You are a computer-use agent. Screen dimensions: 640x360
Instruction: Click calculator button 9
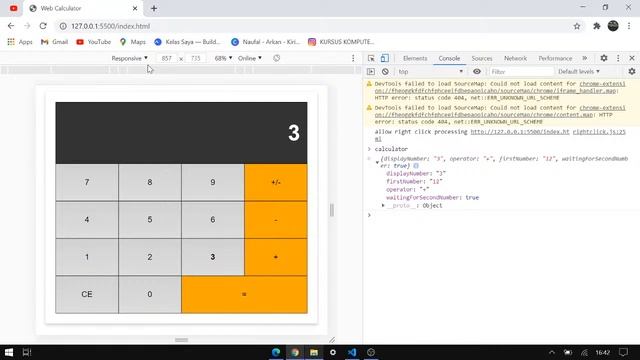point(213,182)
